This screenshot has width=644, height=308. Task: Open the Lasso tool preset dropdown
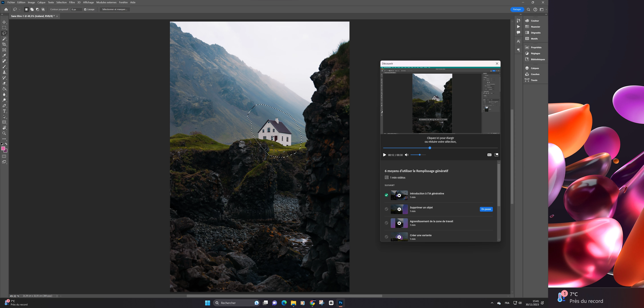tap(19, 10)
